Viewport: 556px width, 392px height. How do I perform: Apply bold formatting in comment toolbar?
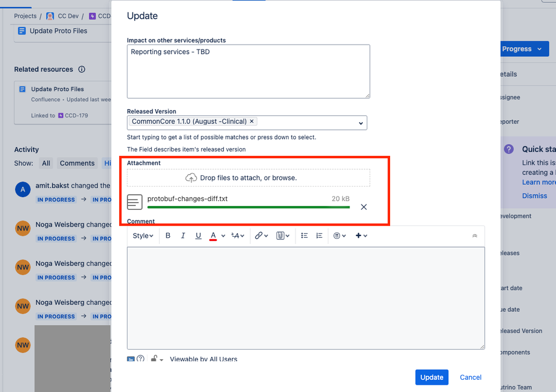click(x=168, y=236)
